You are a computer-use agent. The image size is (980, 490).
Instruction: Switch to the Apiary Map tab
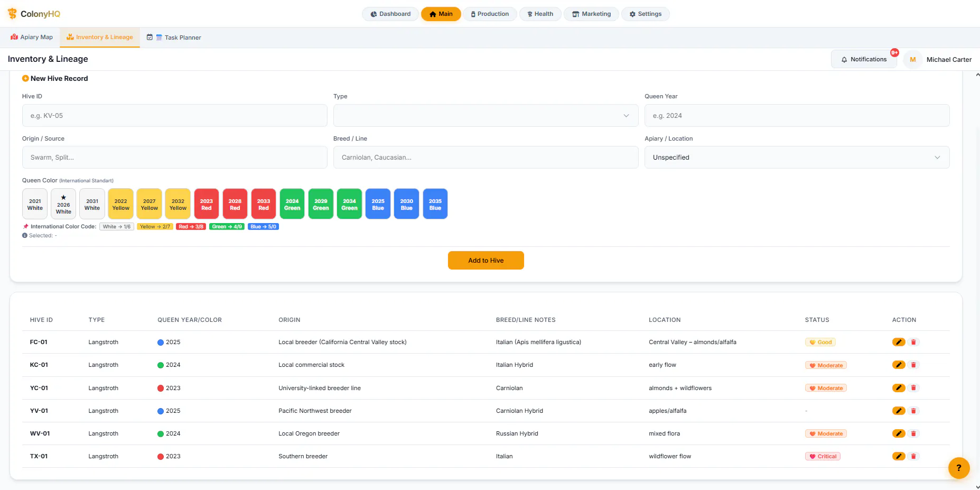[32, 37]
